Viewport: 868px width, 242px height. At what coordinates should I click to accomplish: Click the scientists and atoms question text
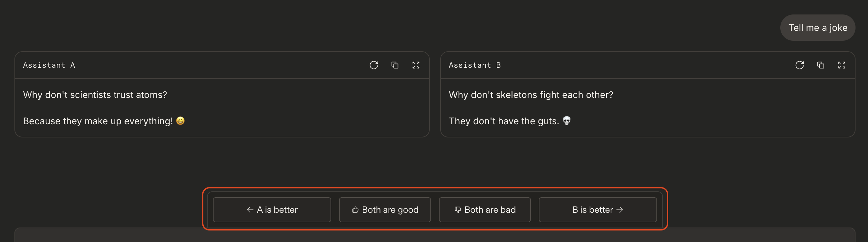click(x=95, y=95)
